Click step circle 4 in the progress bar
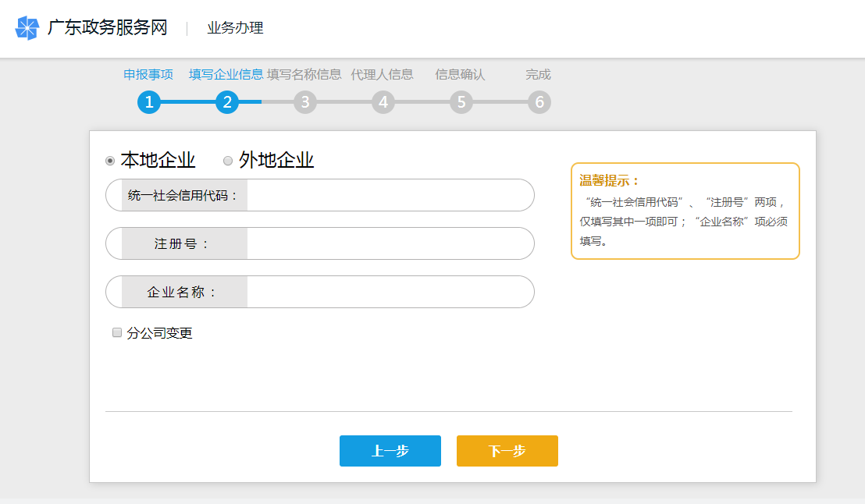 (x=383, y=101)
